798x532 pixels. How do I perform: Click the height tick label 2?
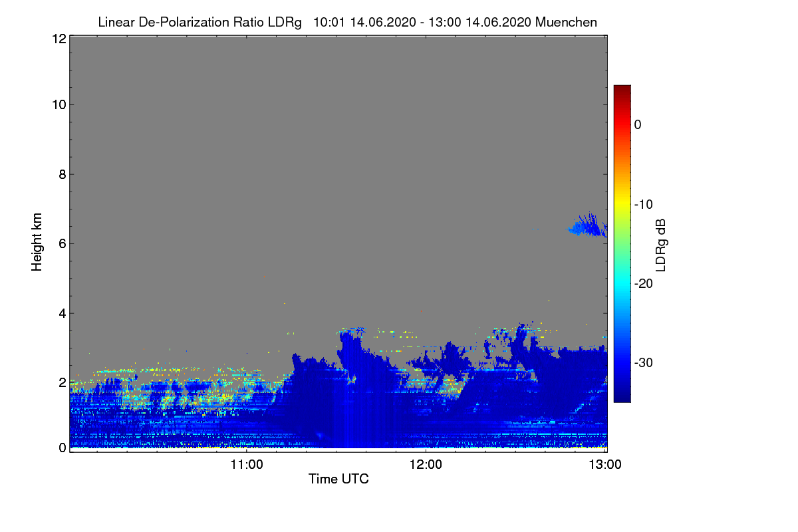pos(61,382)
